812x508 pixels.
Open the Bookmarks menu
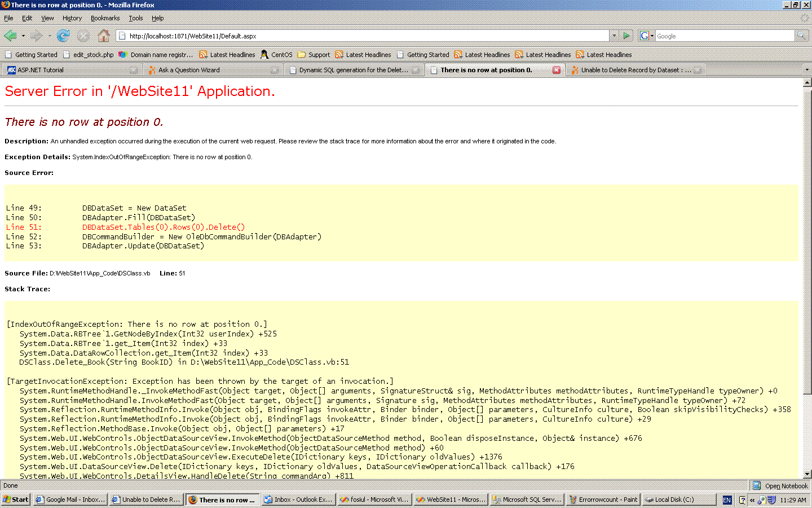[x=105, y=18]
